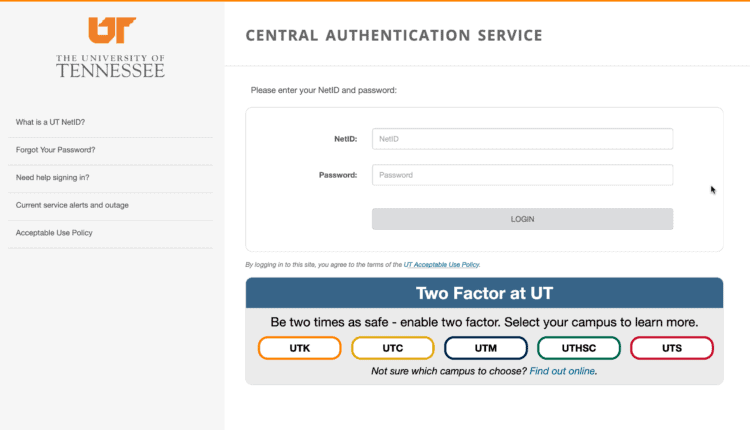
Task: Open "Need help signing in?" help link
Action: pos(52,177)
